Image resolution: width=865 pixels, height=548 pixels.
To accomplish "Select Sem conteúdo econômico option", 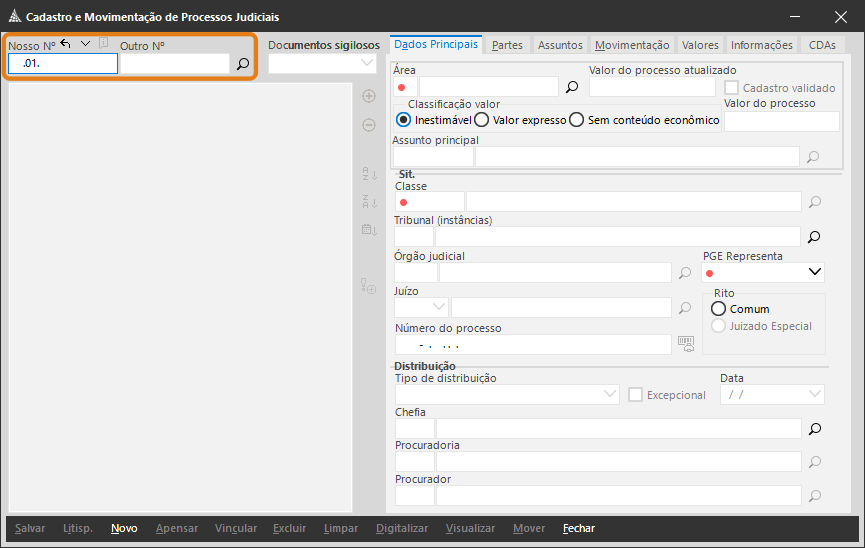I will pyautogui.click(x=577, y=120).
